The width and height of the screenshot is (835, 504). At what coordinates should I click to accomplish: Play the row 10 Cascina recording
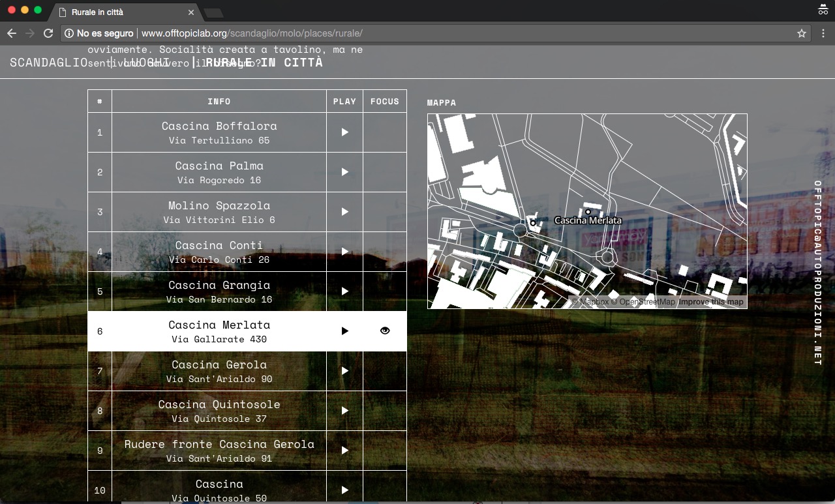point(344,490)
